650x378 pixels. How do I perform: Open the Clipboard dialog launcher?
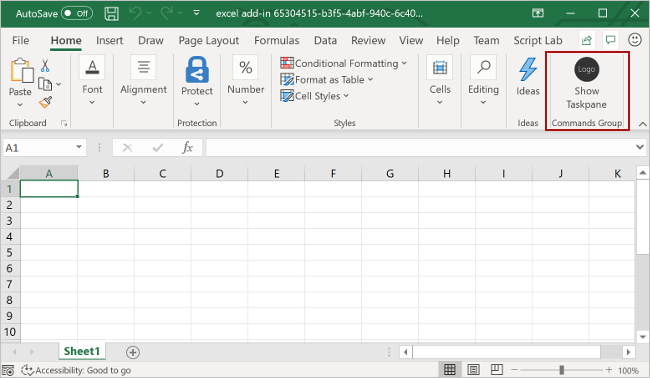click(x=64, y=123)
